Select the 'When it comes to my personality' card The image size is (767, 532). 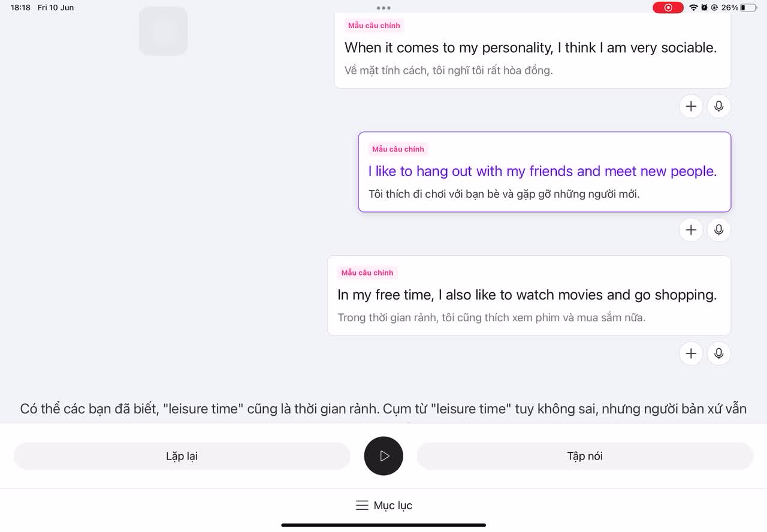point(532,50)
